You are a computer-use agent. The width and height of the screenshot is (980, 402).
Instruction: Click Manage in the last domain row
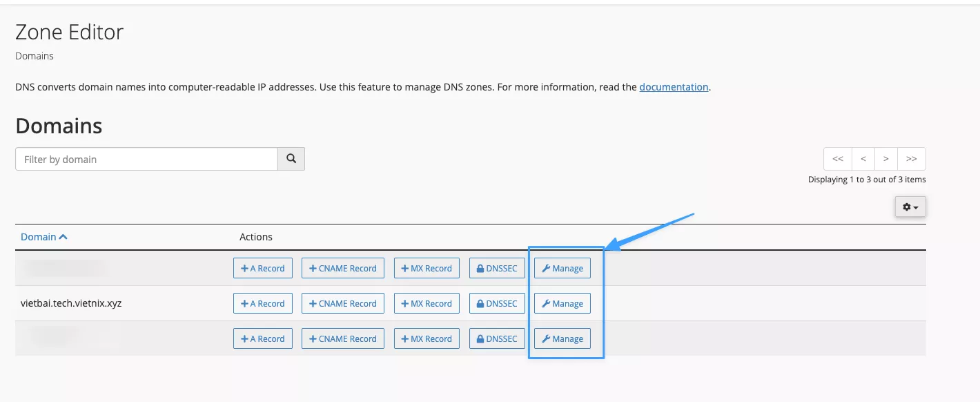tap(562, 338)
